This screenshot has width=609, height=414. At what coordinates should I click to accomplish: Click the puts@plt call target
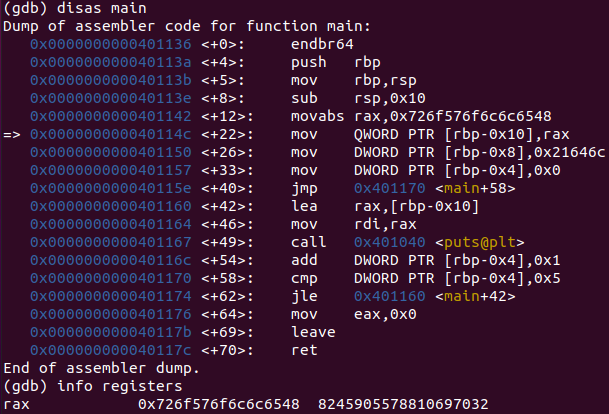click(x=480, y=242)
